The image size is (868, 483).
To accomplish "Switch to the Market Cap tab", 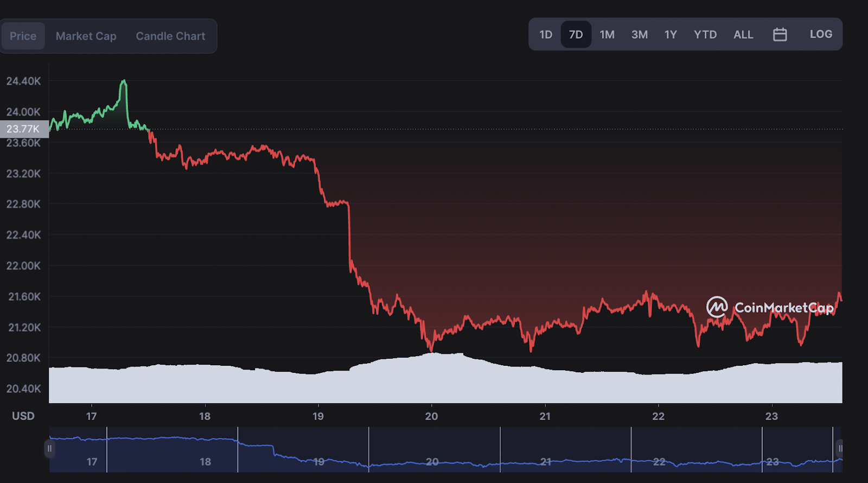I will point(86,36).
